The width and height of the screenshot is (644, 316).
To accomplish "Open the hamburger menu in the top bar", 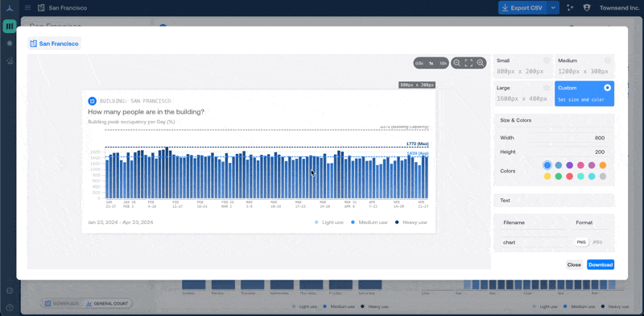I will (27, 7).
